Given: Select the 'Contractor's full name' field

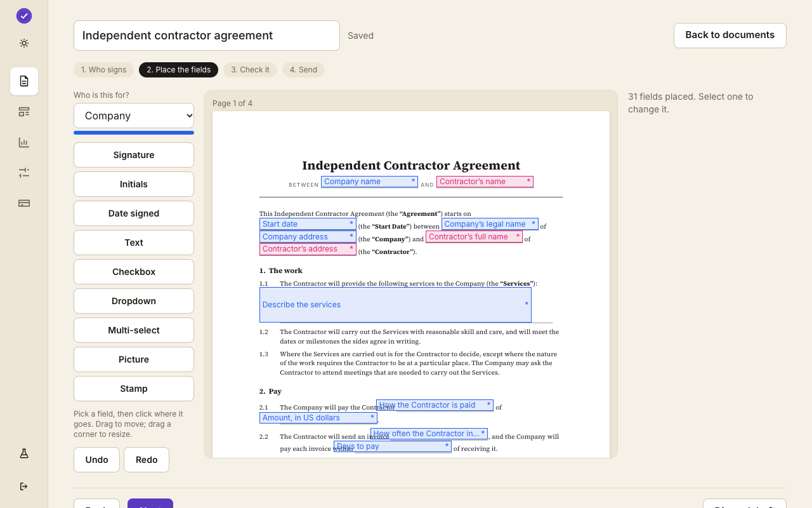Looking at the screenshot, I should (x=474, y=237).
